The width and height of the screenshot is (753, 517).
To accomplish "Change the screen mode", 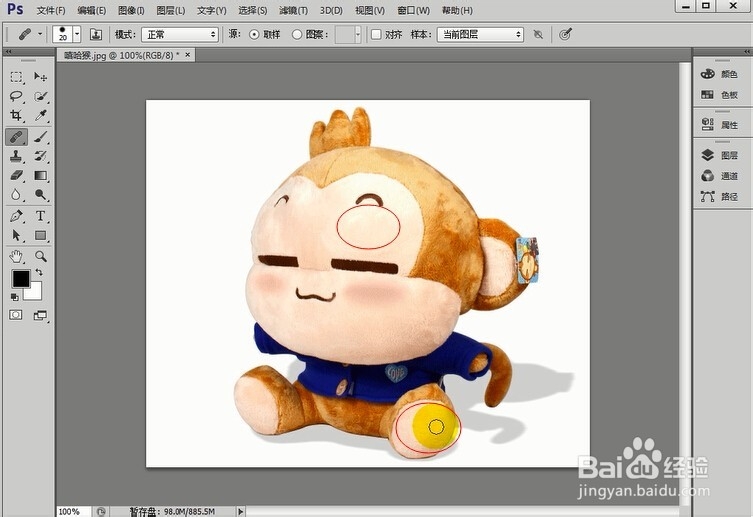I will tap(40, 315).
